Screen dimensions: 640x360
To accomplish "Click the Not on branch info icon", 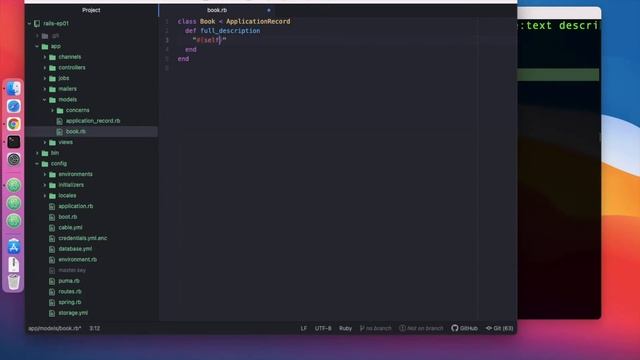I will [402, 328].
